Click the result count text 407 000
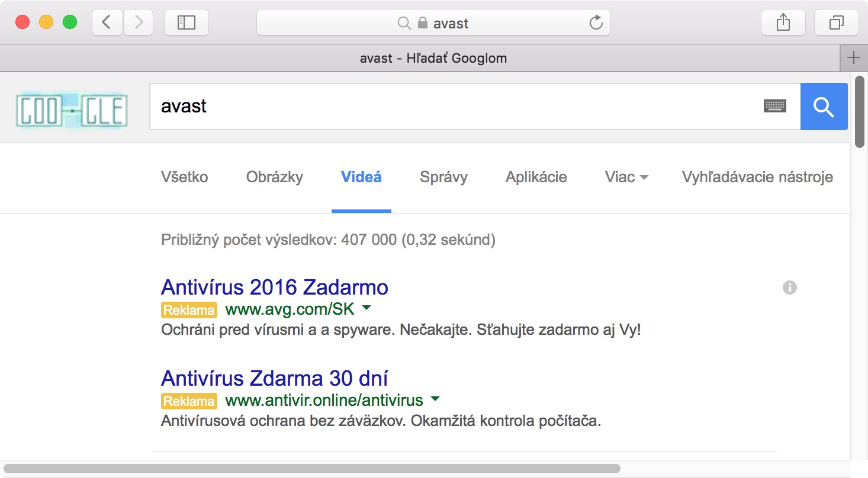 (x=369, y=240)
